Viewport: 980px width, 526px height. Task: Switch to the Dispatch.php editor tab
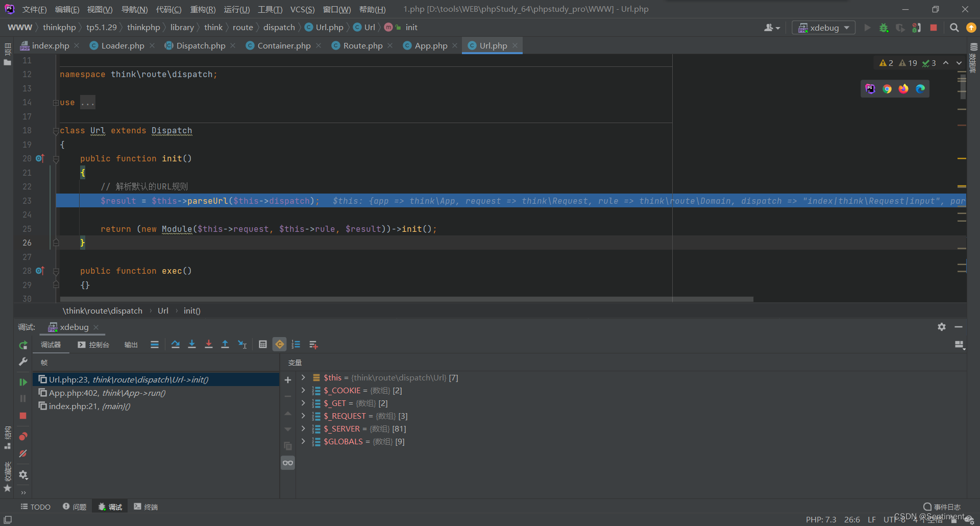click(x=201, y=45)
